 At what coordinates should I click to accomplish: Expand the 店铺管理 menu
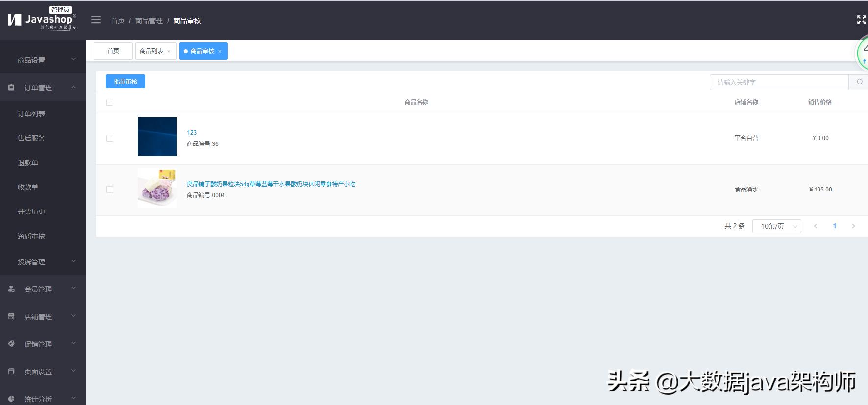click(43, 316)
